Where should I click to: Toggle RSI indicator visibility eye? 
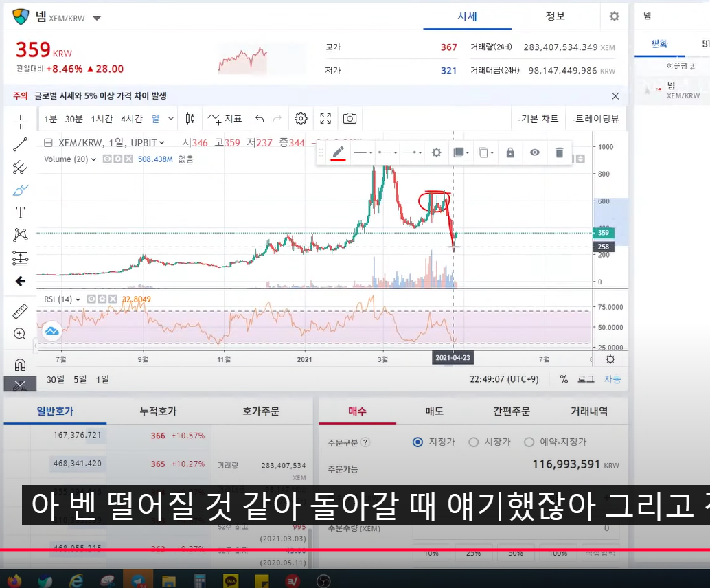91,299
